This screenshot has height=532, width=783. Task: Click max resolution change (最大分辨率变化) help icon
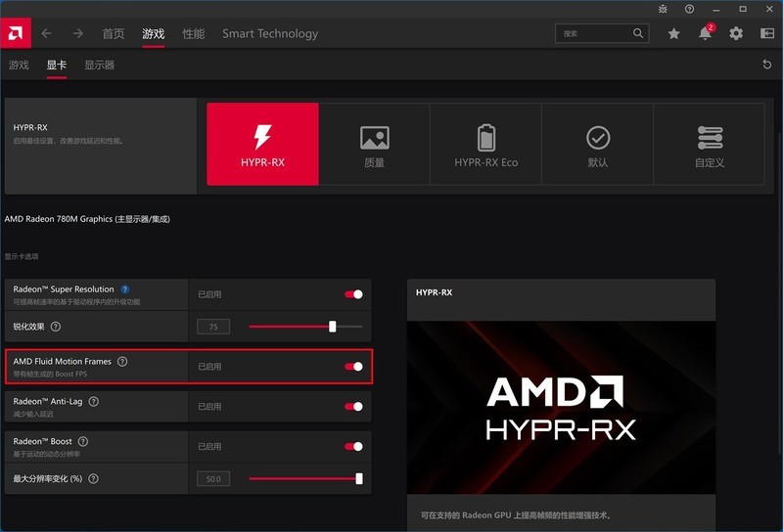(93, 478)
